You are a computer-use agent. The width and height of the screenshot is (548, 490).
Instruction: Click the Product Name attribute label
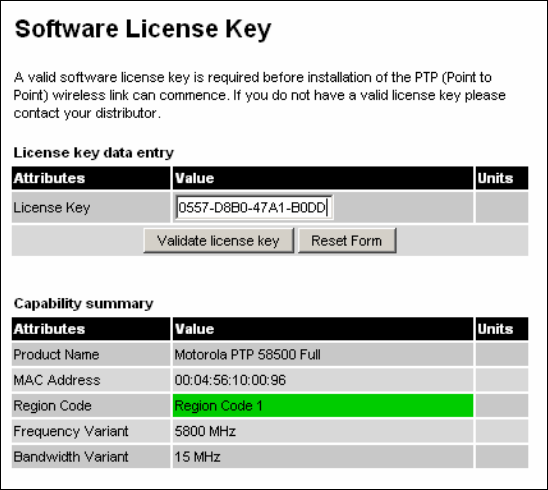[56, 355]
